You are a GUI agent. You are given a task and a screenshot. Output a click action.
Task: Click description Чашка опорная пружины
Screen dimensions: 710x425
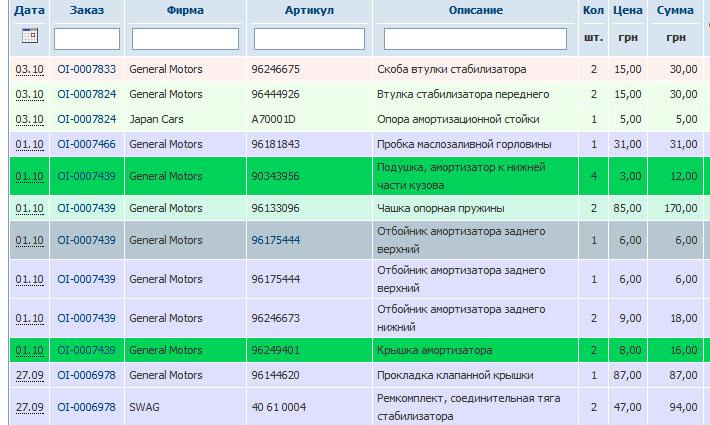pos(441,208)
